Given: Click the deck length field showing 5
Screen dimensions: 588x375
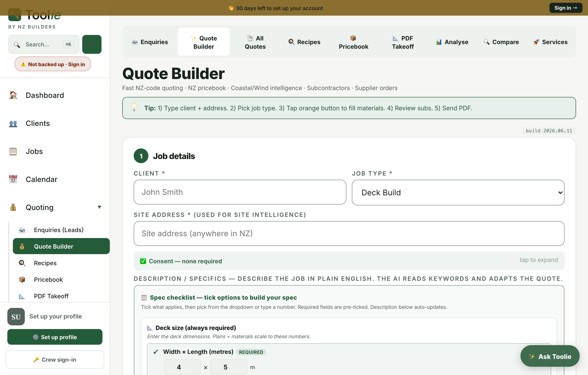Looking at the screenshot, I should (x=229, y=367).
